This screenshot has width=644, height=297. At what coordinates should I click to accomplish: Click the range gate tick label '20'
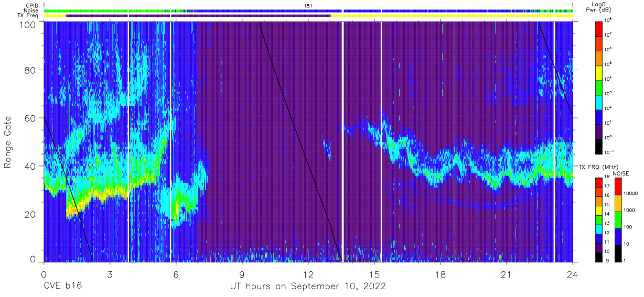pyautogui.click(x=31, y=214)
